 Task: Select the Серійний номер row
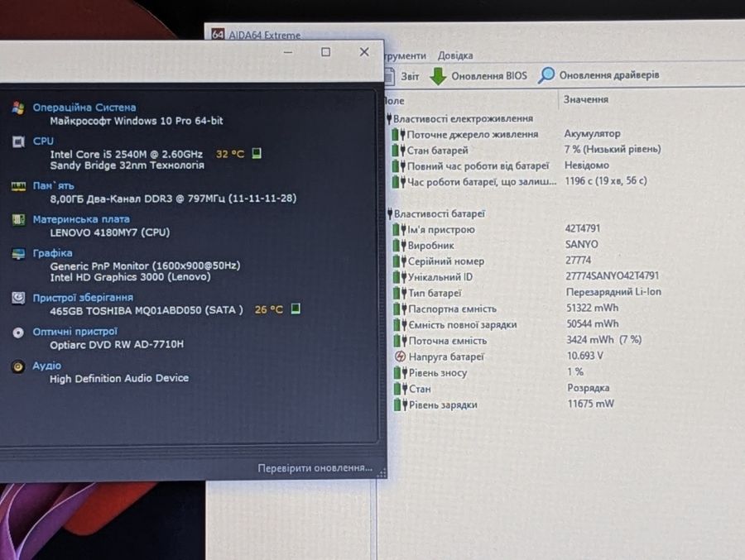[x=493, y=261]
